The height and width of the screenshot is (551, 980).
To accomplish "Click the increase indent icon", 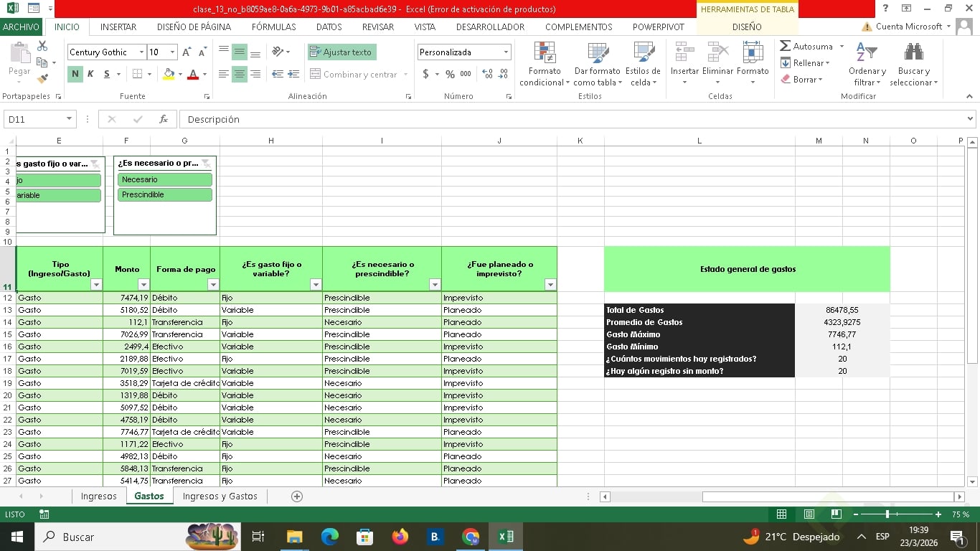I will click(293, 74).
